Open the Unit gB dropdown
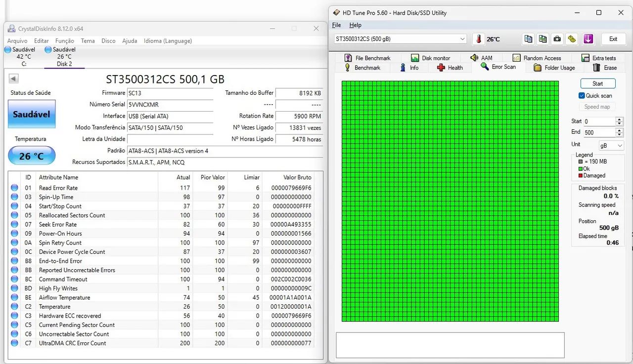This screenshot has height=364, width=633. pyautogui.click(x=611, y=146)
